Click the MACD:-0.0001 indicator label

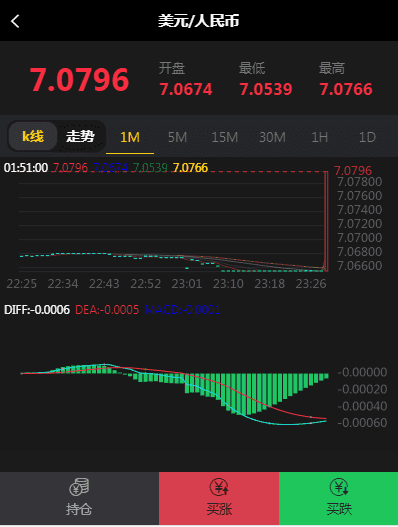[x=182, y=310]
